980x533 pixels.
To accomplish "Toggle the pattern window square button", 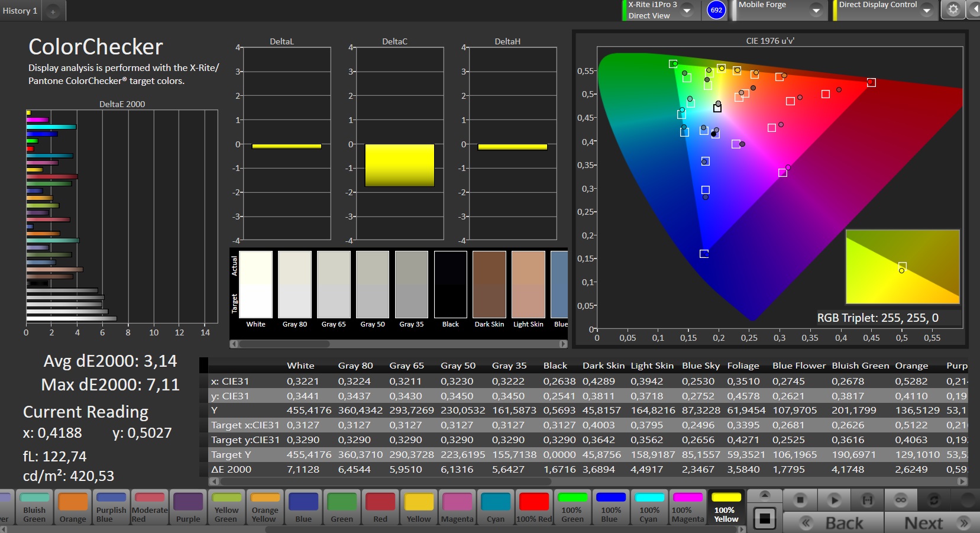I will point(765,519).
